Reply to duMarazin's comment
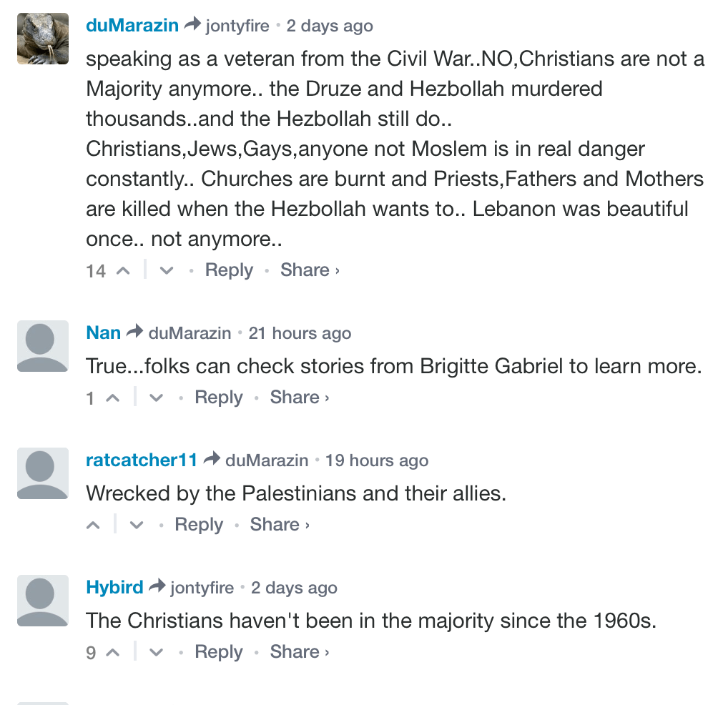Image resolution: width=728 pixels, height=705 pixels. pos(229,270)
